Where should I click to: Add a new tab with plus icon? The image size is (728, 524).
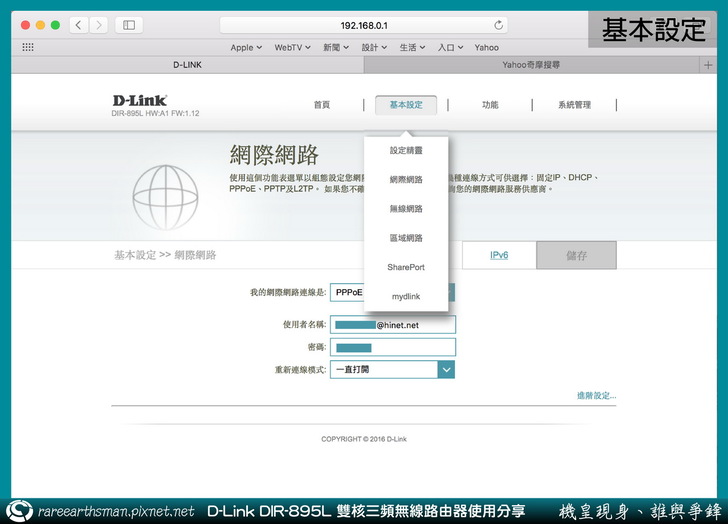coord(709,64)
